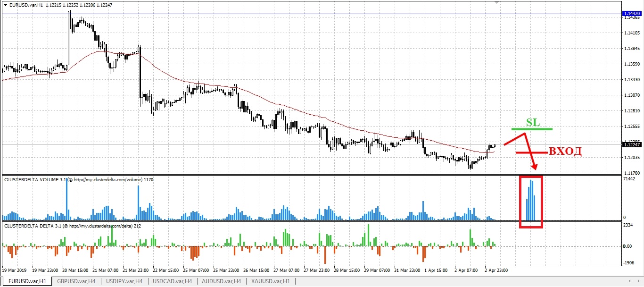The image size is (644, 287).
Task: Click the gray chart shift triangle marker
Action: [x=496, y=2]
